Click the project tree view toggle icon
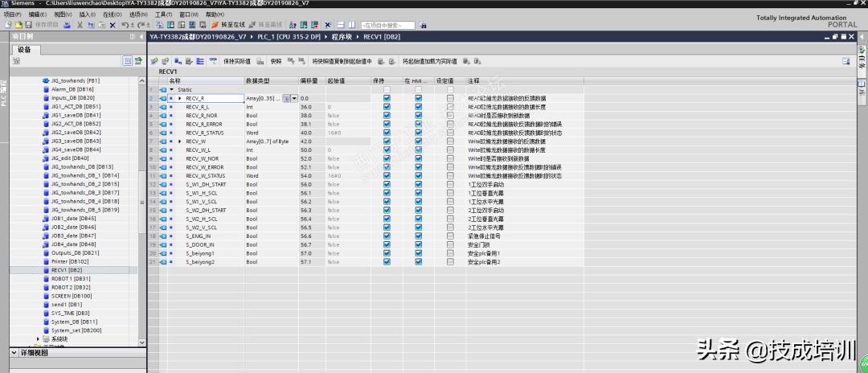The height and width of the screenshot is (373, 868). [127, 60]
